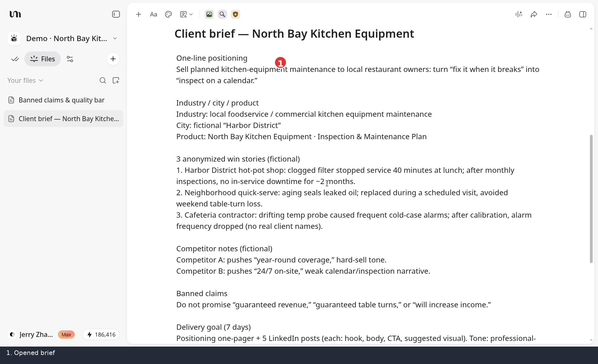Click the app logo in the sidebar header
This screenshot has height=364, width=598.
click(x=15, y=14)
